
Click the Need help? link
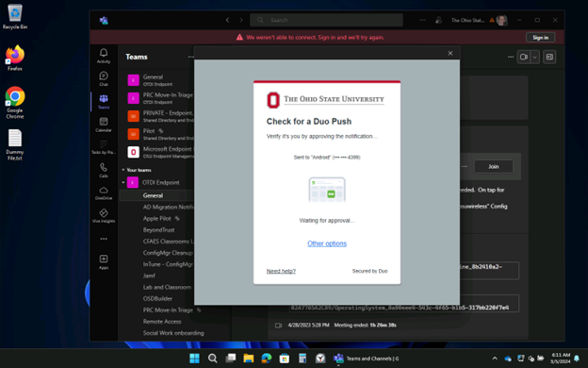coord(281,271)
